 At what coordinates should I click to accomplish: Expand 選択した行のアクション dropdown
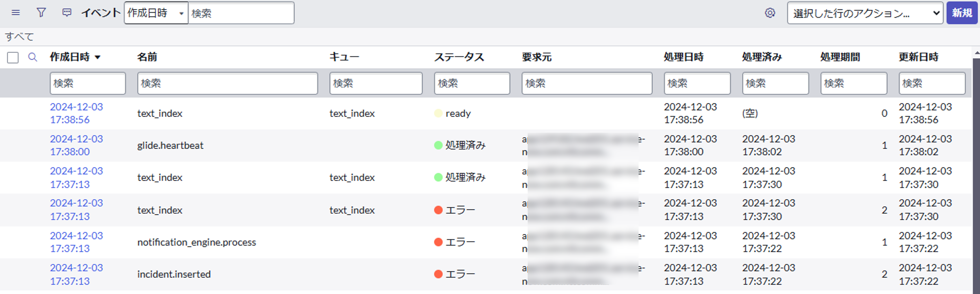point(864,13)
